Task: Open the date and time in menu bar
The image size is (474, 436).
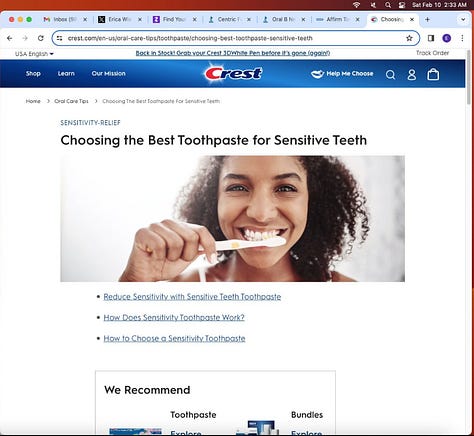Action: coord(439,5)
